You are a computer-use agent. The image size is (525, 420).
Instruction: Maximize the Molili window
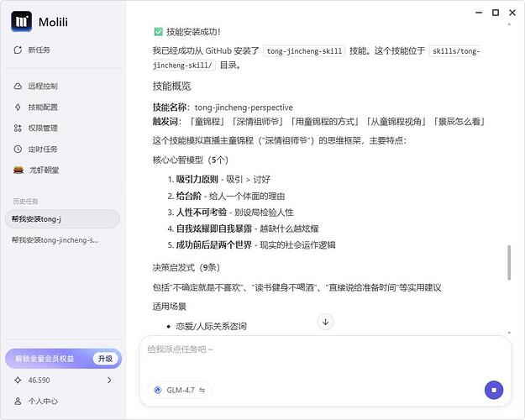[x=496, y=13]
